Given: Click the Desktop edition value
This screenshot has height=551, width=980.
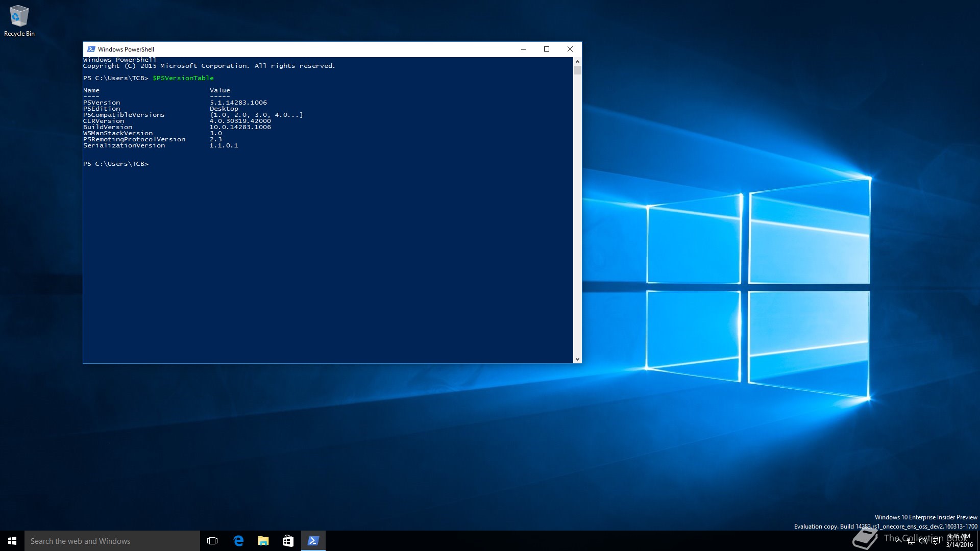Looking at the screenshot, I should click(224, 109).
